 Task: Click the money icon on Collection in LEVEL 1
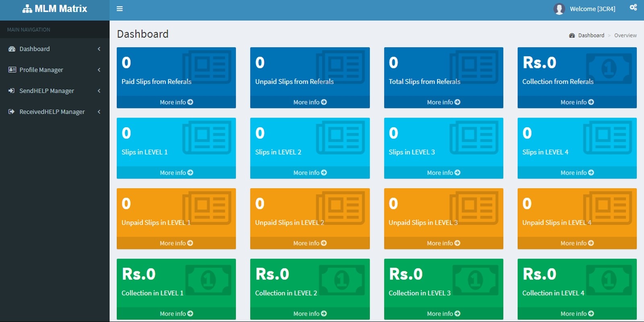(x=208, y=279)
